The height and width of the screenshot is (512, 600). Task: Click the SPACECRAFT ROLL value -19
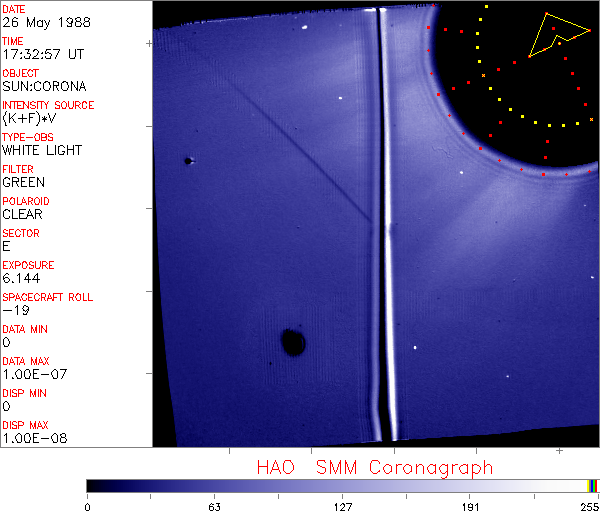coord(16,310)
